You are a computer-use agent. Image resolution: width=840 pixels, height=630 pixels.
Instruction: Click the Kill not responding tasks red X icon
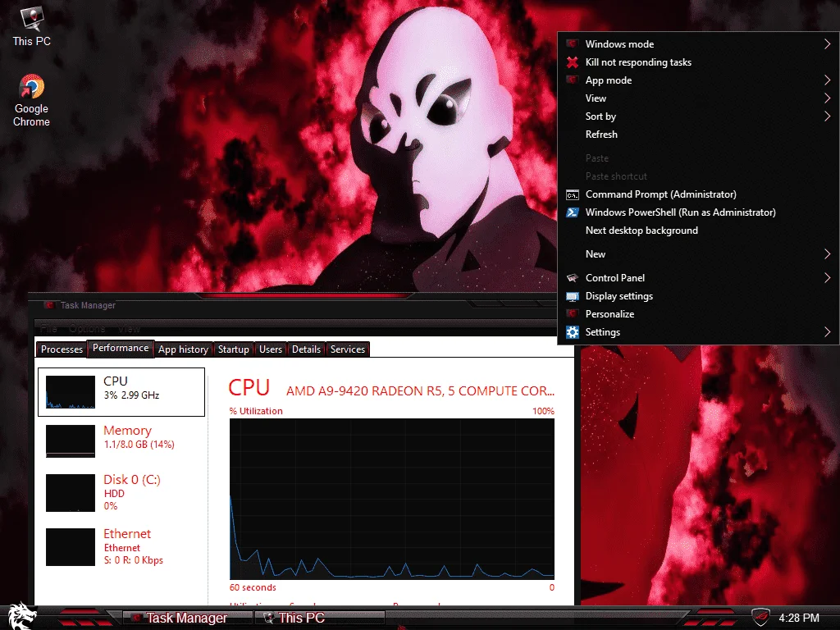pyautogui.click(x=572, y=62)
